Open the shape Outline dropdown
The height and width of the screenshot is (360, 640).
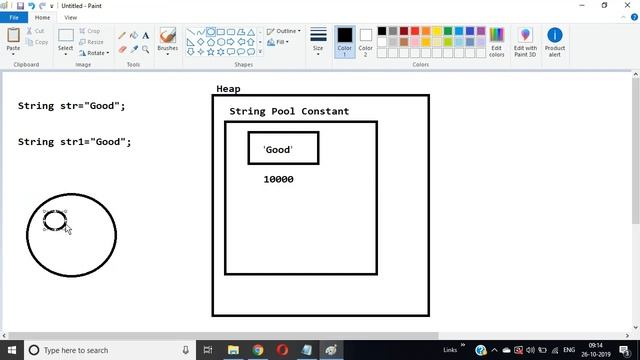(x=284, y=31)
